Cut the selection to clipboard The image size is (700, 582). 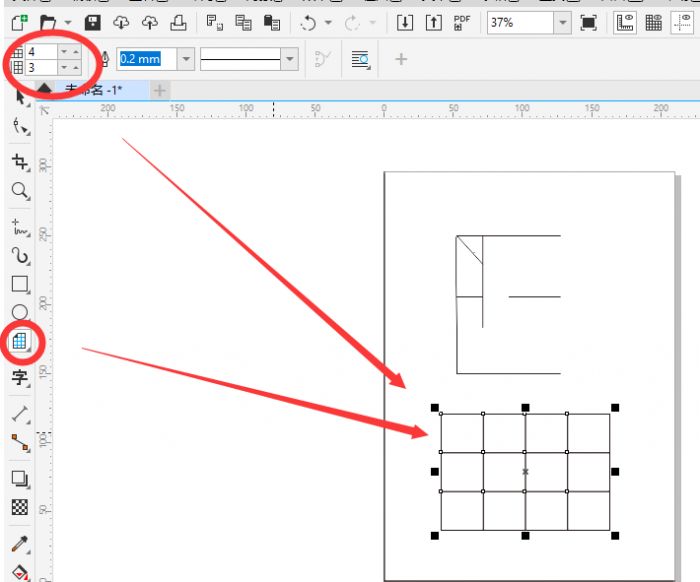(x=215, y=22)
